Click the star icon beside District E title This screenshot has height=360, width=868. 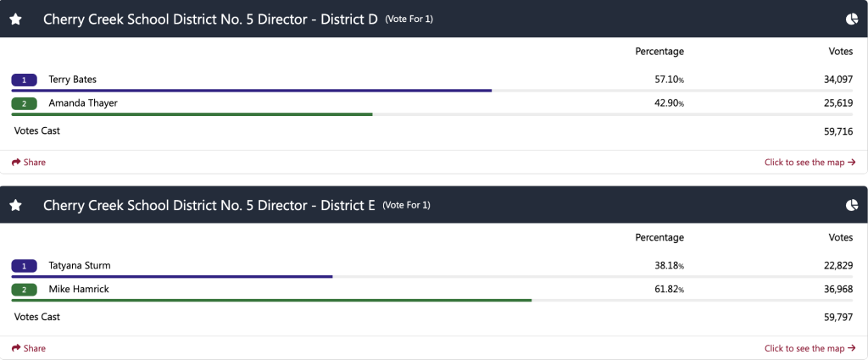pyautogui.click(x=16, y=205)
